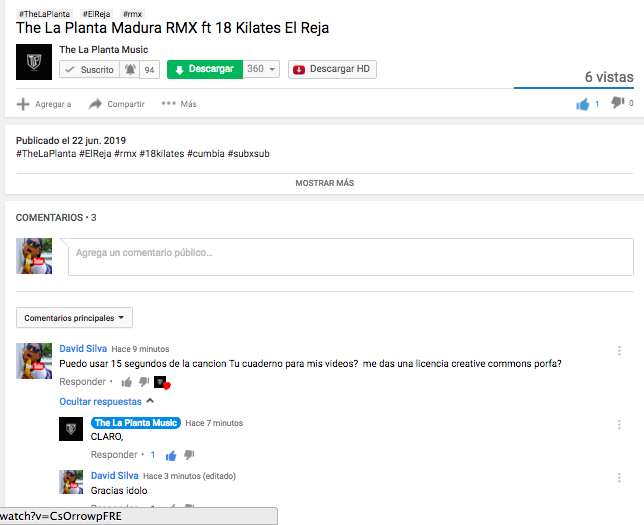Open the 360 quality dropdown
This screenshot has width=644, height=525.
point(261,69)
